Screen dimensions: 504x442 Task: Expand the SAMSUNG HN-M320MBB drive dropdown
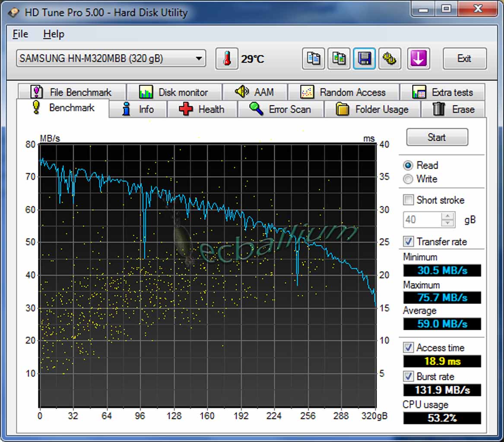(199, 58)
